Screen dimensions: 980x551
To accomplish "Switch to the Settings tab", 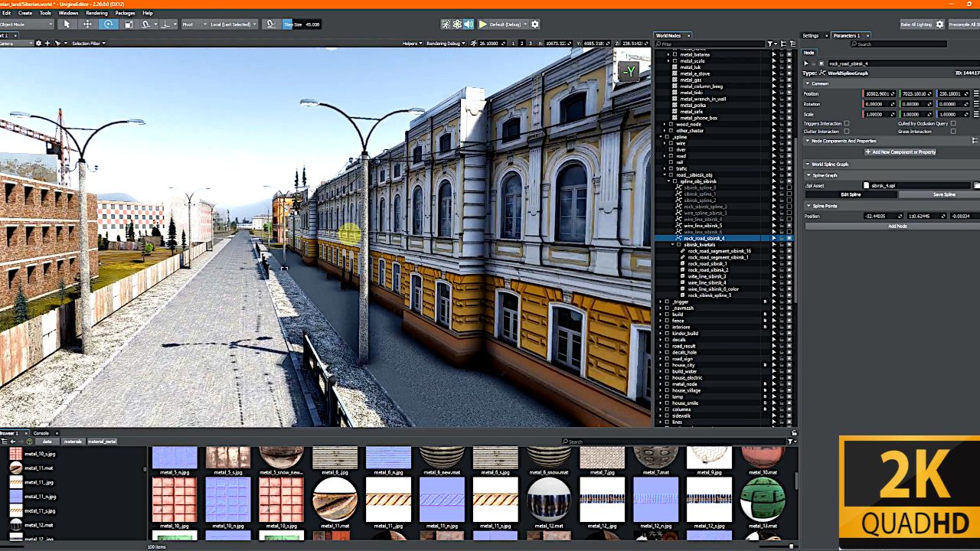I will tap(810, 35).
